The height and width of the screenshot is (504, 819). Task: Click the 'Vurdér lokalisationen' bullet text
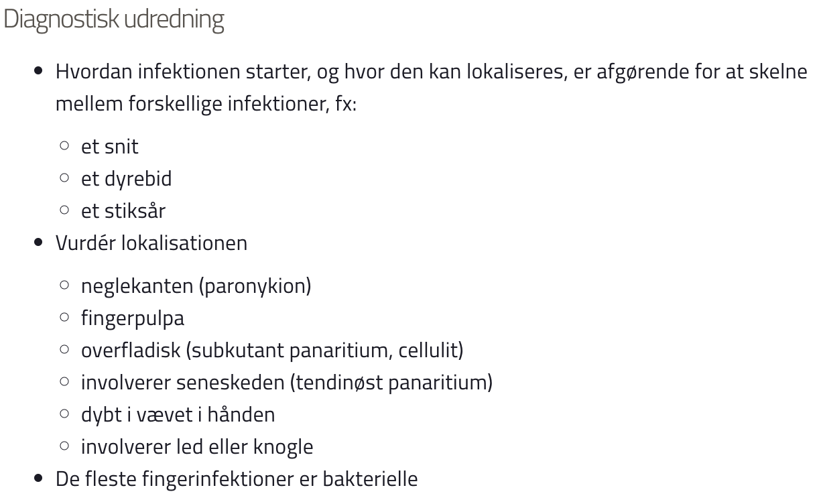[x=151, y=243]
